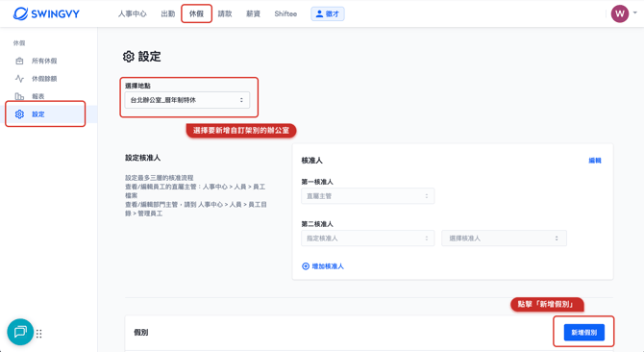The image size is (644, 352).
Task: Click the 設定 gear icon in the sidebar
Action: (x=19, y=114)
